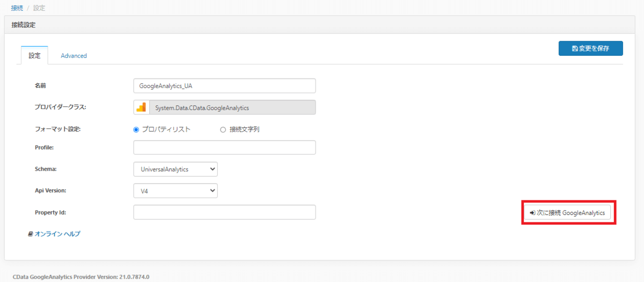Click the 接続設定 panel heading
644x282 pixels.
(x=24, y=25)
